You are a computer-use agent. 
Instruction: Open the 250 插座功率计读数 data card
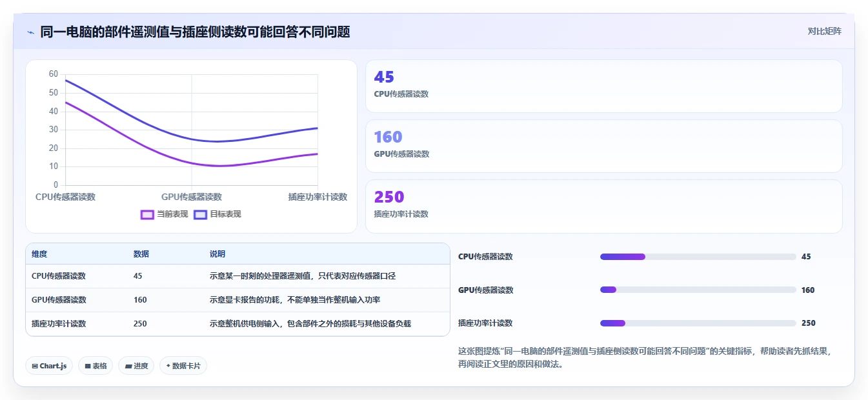[603, 206]
